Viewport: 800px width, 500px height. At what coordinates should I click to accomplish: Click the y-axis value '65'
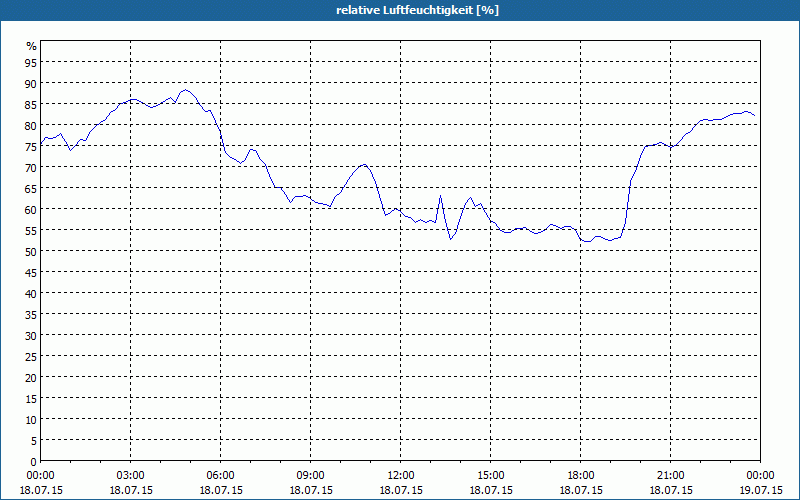[x=31, y=188]
